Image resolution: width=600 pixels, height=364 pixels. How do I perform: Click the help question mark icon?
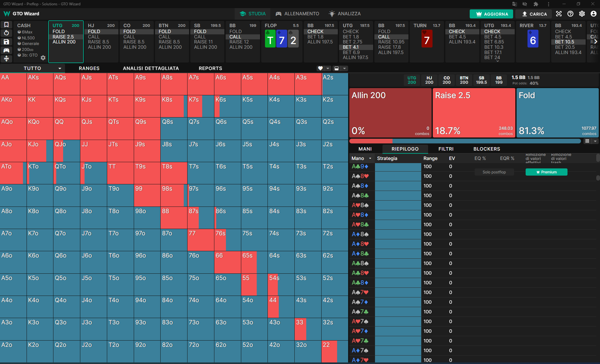[570, 14]
